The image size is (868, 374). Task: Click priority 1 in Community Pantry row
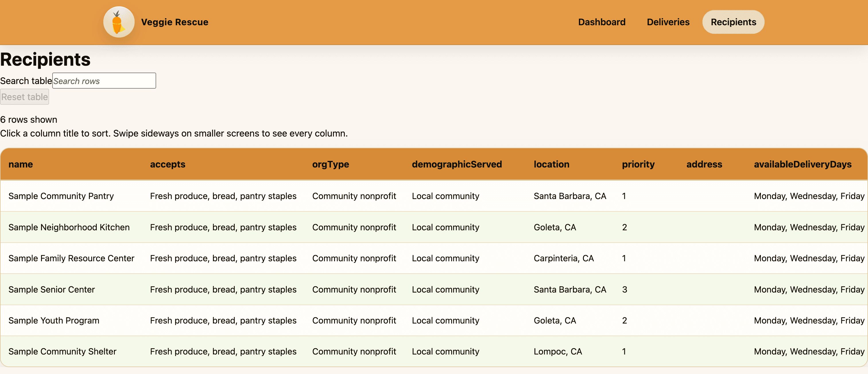point(624,196)
